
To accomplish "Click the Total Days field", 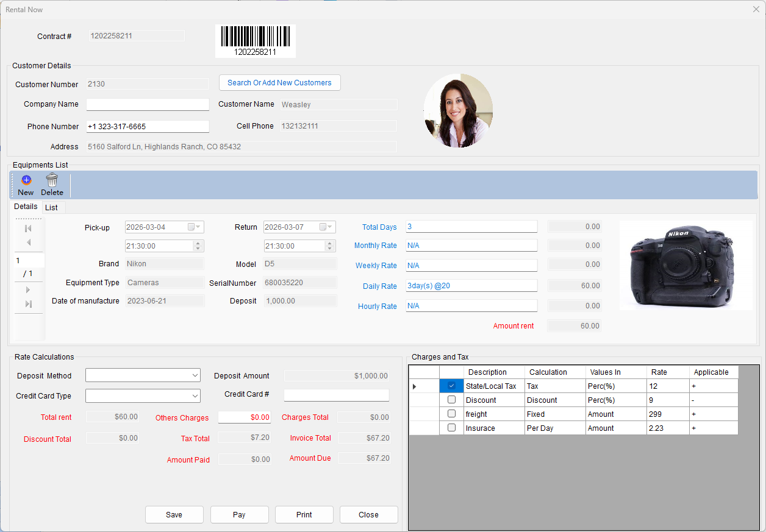I will tap(471, 227).
